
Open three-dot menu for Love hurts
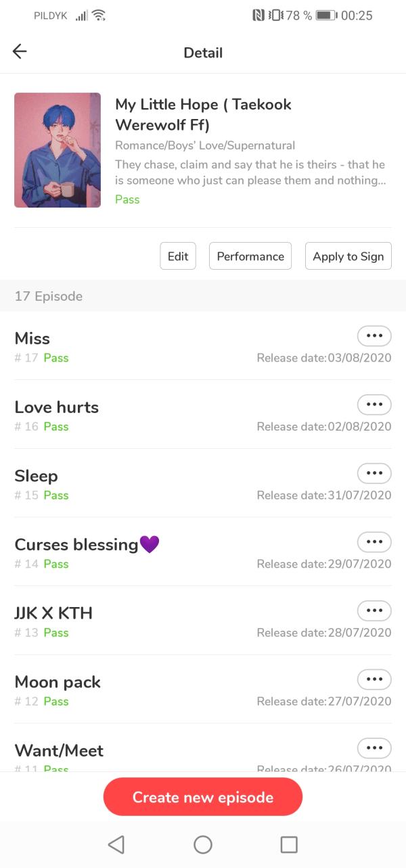pyautogui.click(x=374, y=404)
